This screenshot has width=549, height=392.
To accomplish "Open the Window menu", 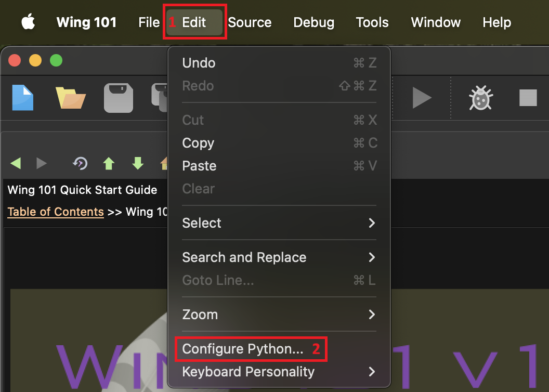I will [x=436, y=22].
